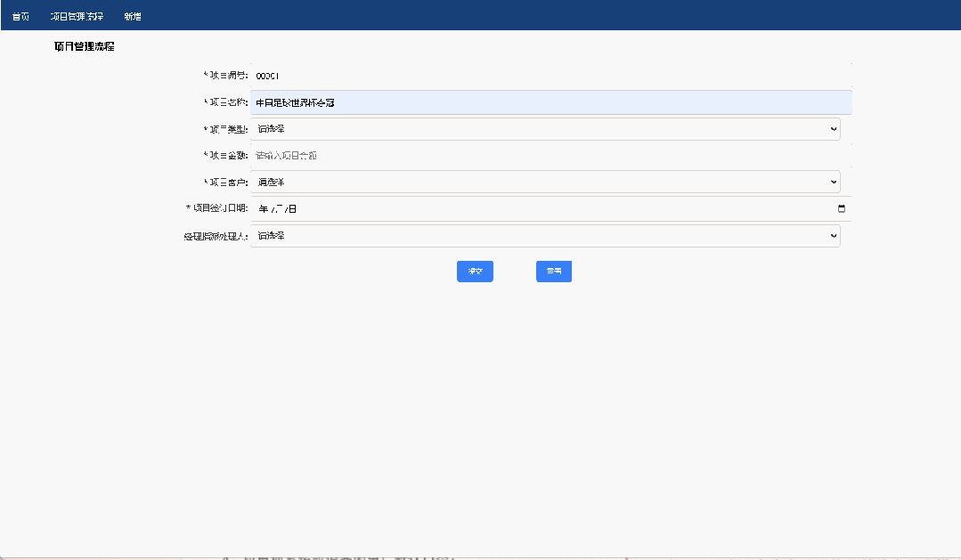Click the 项目管理流程 page heading
The image size is (961, 560).
(84, 46)
